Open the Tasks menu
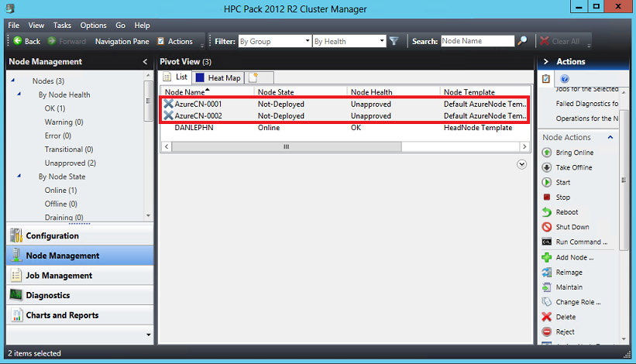The image size is (636, 364). 62,26
